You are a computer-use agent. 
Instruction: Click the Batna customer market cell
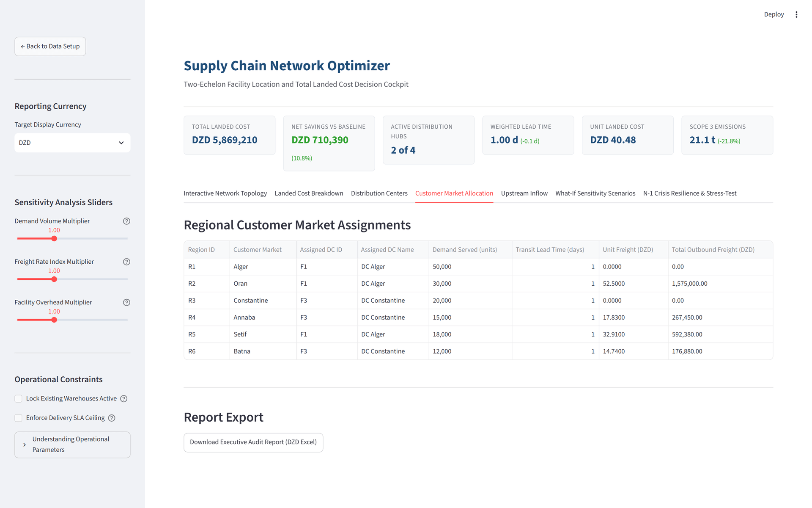[x=263, y=351]
